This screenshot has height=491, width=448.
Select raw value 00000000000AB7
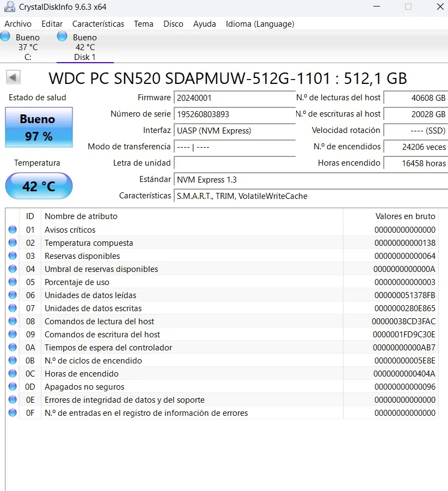tap(404, 348)
